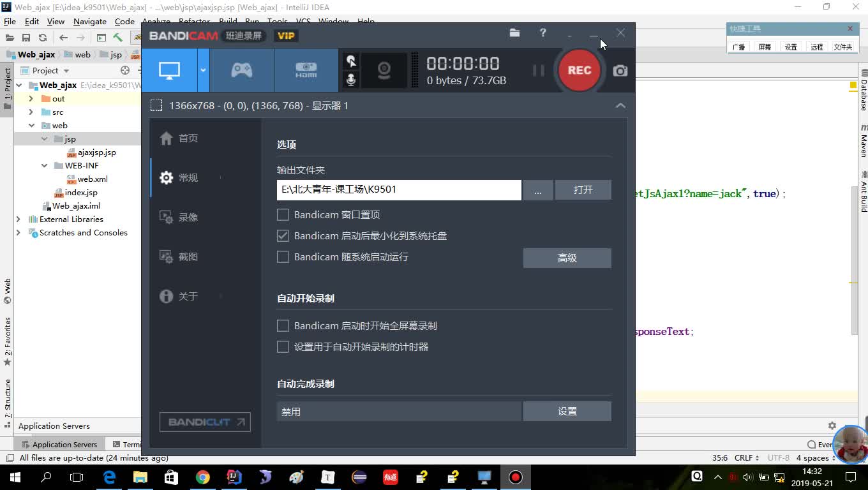Click the 设置 button for auto-complete recording
868x490 pixels.
coord(567,412)
